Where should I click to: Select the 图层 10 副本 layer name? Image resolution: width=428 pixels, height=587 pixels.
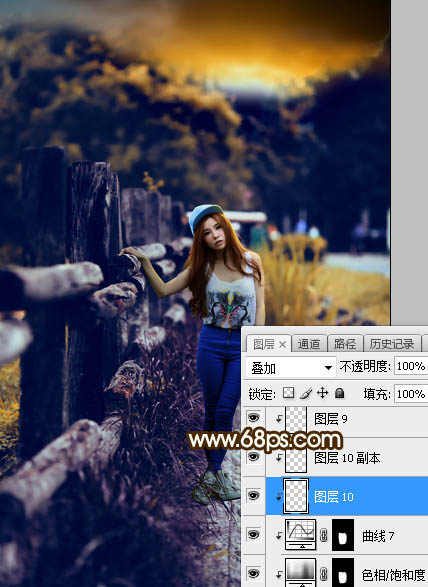coord(347,458)
